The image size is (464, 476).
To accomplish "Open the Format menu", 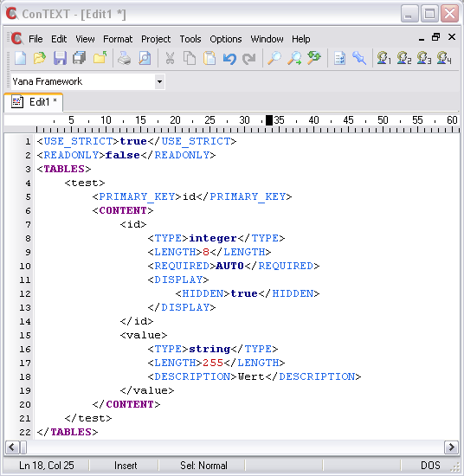I will pos(118,39).
